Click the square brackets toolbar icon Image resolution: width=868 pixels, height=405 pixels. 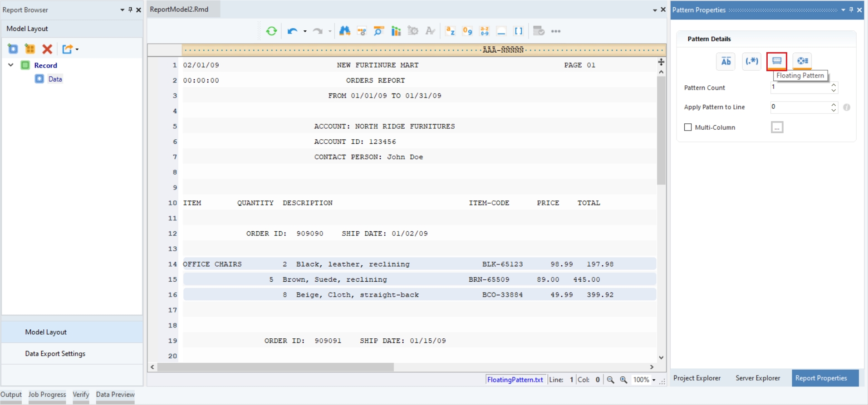[x=518, y=31]
